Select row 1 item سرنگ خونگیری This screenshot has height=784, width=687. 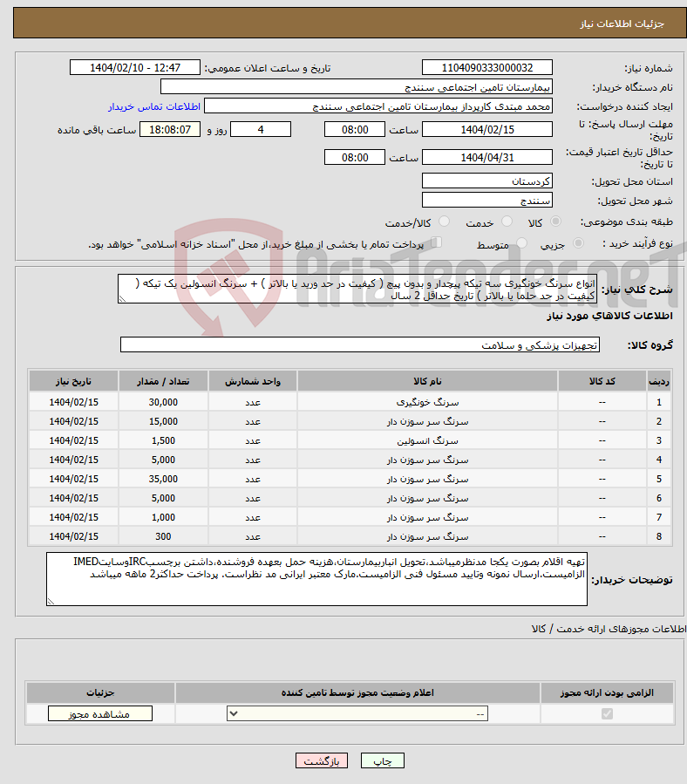click(x=427, y=402)
